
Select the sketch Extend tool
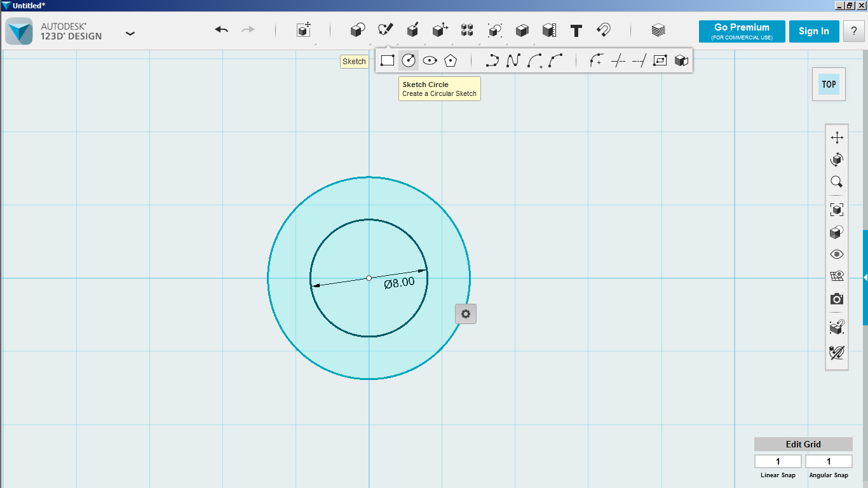pos(639,60)
